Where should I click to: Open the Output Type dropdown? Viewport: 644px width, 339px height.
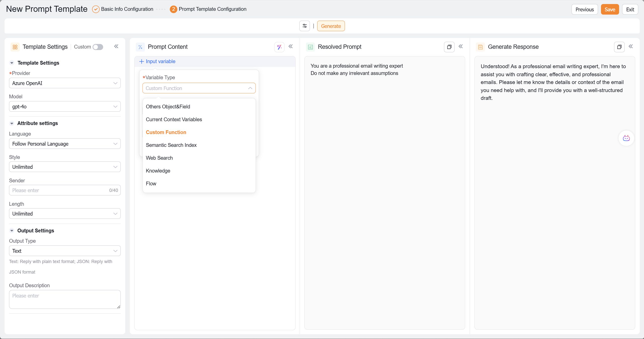pyautogui.click(x=65, y=251)
